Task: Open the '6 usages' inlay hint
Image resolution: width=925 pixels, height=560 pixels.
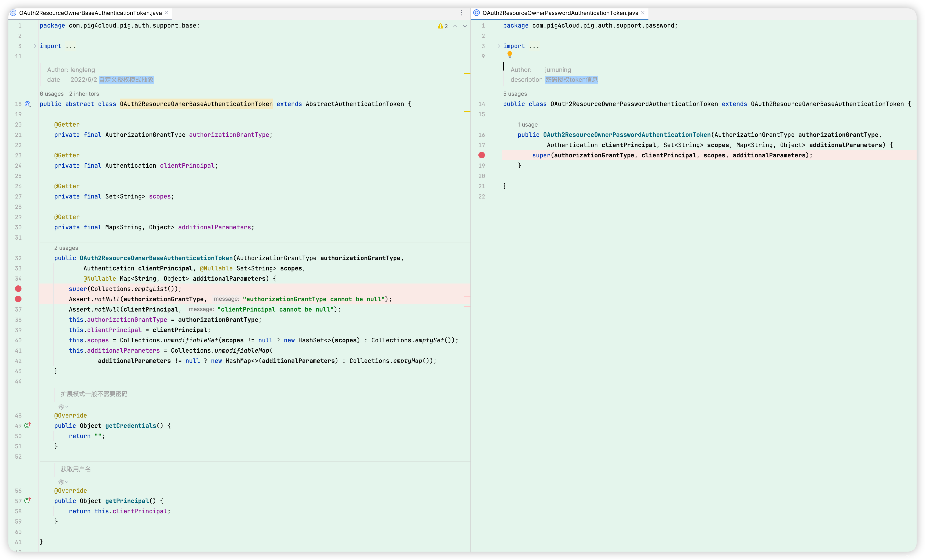Action: coord(52,94)
